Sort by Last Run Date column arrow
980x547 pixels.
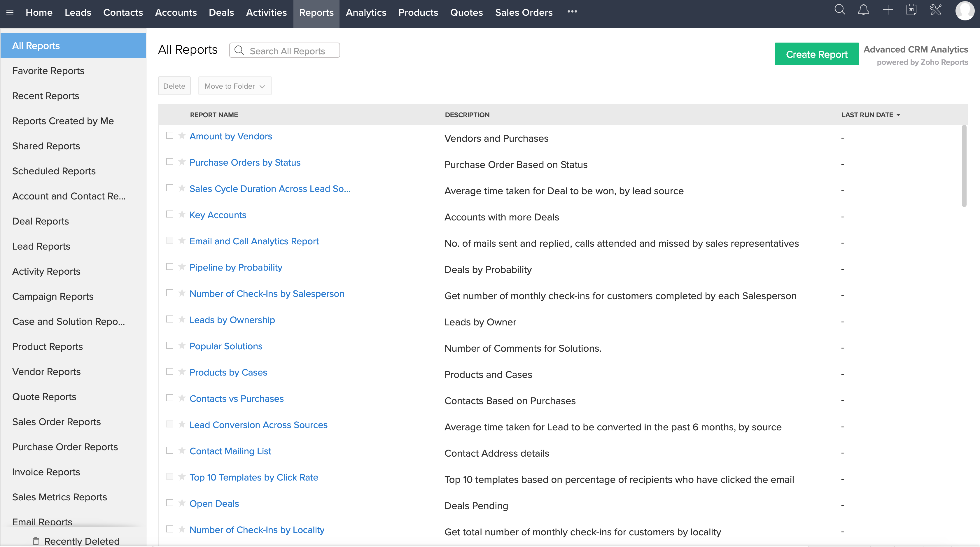click(898, 115)
